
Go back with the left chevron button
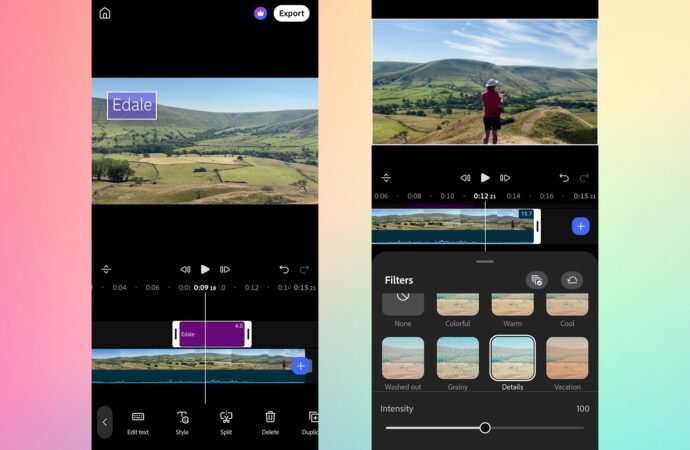tap(105, 422)
